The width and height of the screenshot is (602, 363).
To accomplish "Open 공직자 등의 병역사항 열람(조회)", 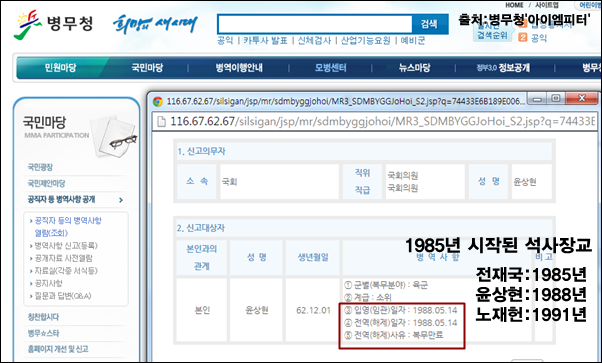I will (x=68, y=227).
